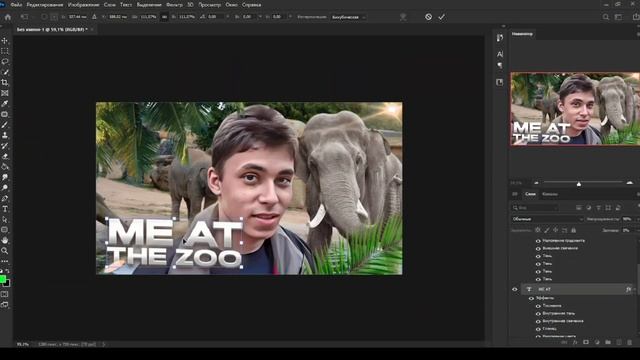The image size is (640, 360).
Task: Click the Navigator preview thumbnail
Action: click(x=575, y=109)
